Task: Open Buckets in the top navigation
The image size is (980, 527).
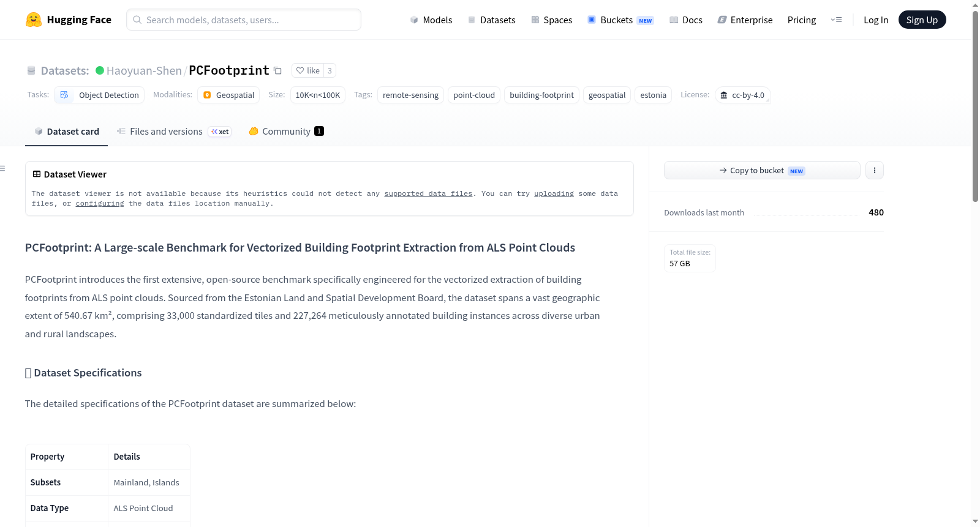Action: point(620,20)
